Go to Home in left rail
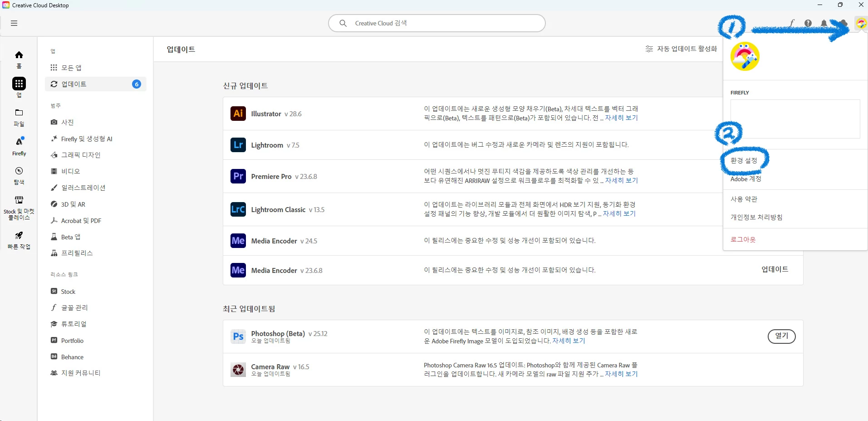The width and height of the screenshot is (868, 421). point(19,59)
